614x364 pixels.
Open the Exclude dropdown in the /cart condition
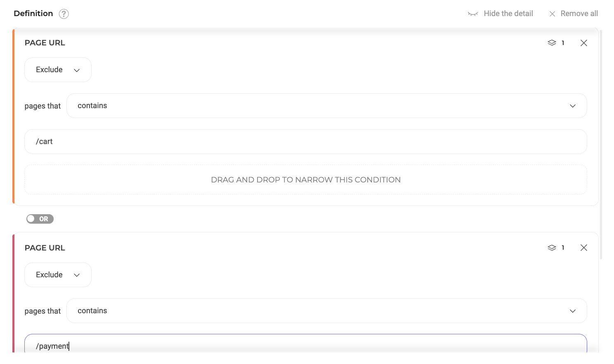click(58, 70)
